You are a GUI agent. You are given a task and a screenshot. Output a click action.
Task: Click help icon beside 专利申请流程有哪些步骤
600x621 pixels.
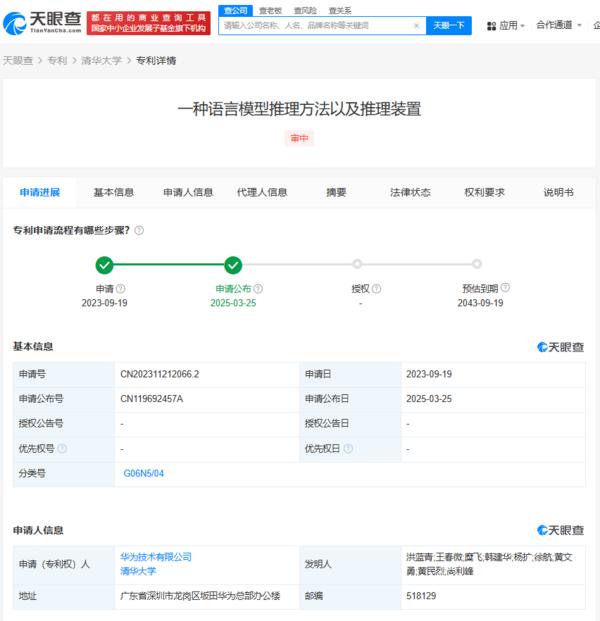[x=139, y=230]
